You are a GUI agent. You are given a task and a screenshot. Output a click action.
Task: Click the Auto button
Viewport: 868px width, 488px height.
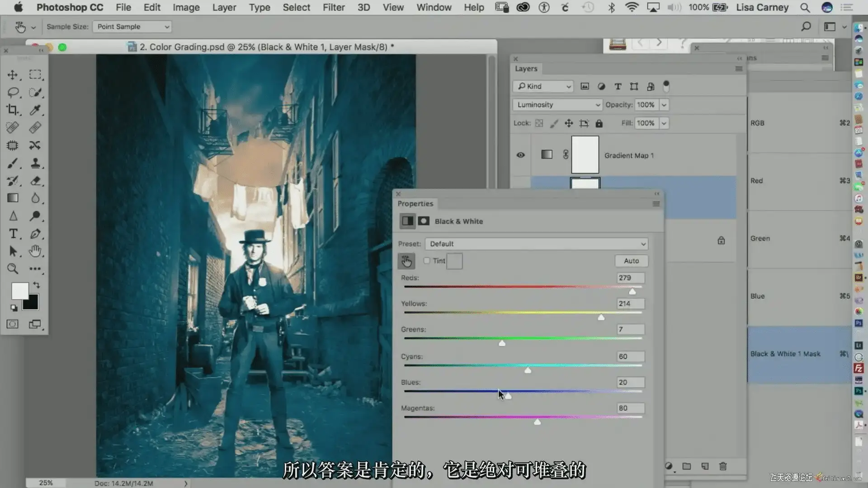point(631,261)
